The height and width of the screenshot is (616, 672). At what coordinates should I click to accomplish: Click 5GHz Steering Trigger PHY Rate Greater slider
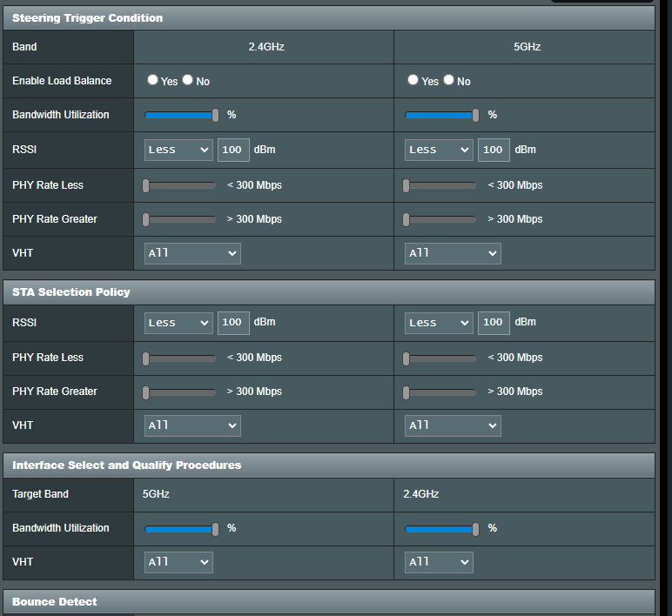click(x=440, y=219)
